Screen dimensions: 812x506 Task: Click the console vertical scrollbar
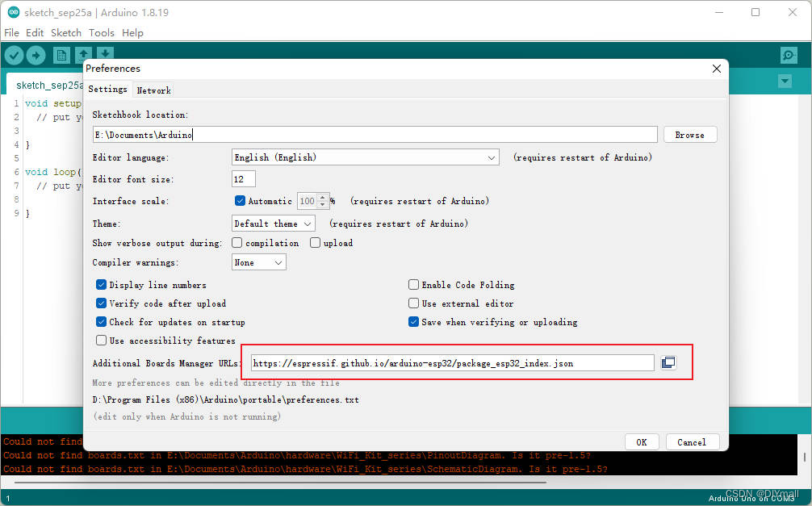click(x=804, y=457)
